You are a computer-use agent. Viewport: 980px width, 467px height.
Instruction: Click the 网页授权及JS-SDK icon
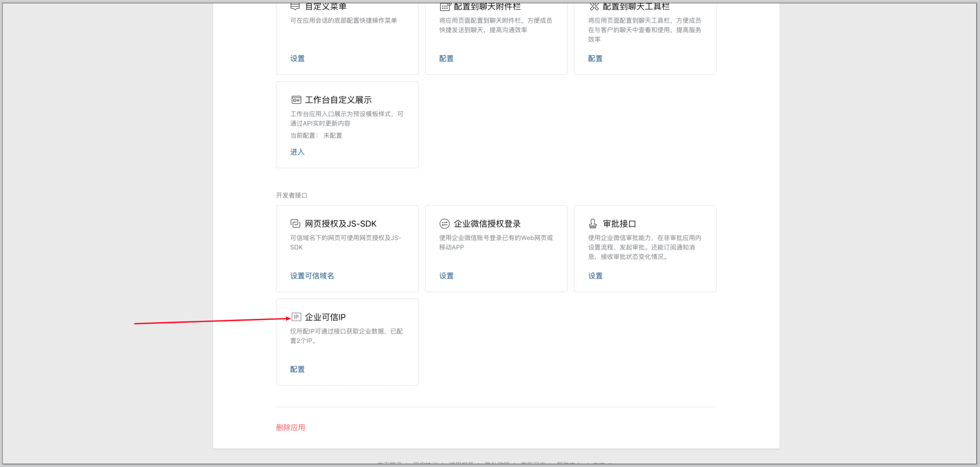(x=295, y=224)
